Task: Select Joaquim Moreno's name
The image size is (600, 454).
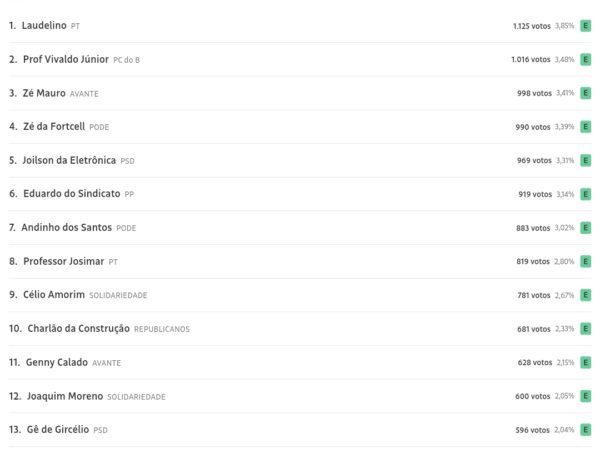Action: point(65,396)
